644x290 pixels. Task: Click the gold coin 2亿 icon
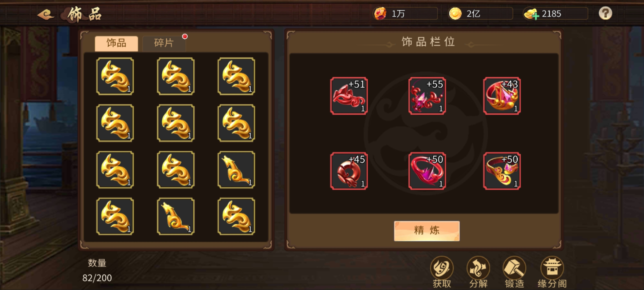pos(455,13)
